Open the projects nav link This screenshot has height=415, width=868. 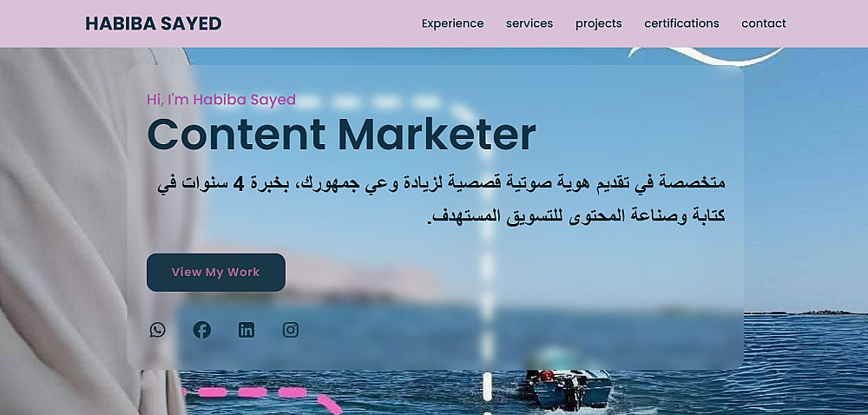click(x=598, y=23)
